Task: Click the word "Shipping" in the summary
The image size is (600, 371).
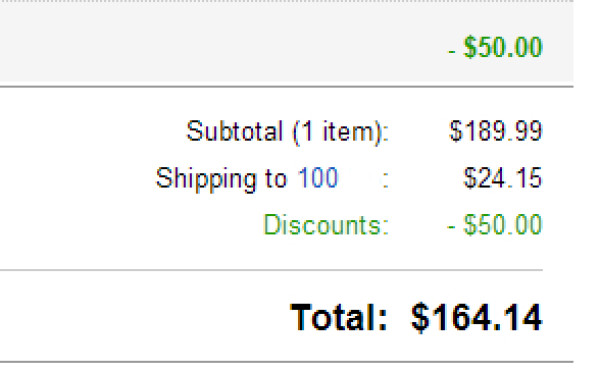Action: pos(206,179)
